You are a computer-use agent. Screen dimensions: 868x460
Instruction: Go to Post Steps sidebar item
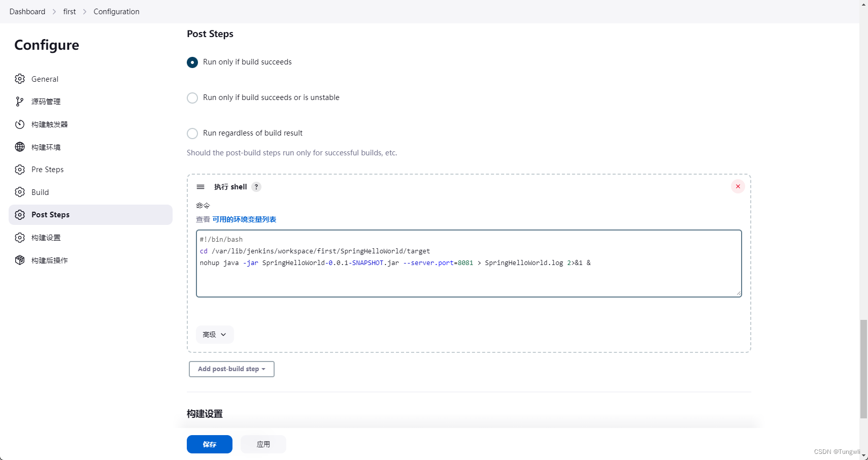[90, 215]
